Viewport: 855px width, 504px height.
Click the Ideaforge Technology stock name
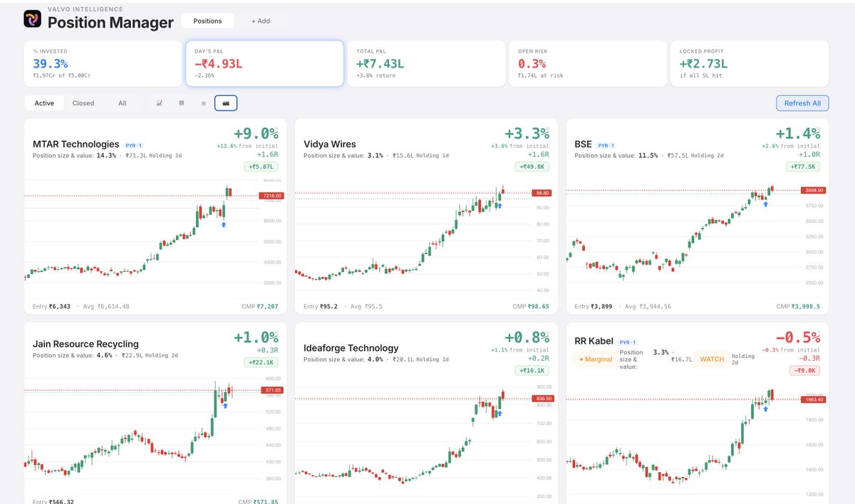351,348
